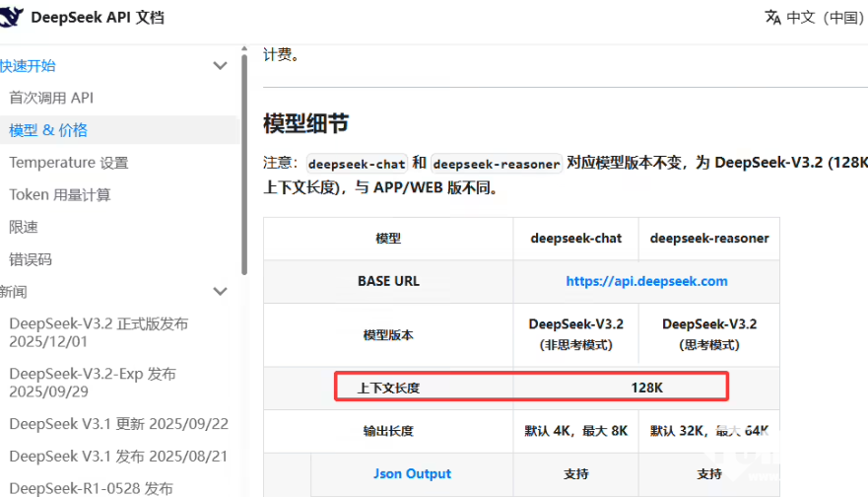Image resolution: width=868 pixels, height=497 pixels.
Task: Click the sidebar vertical scrollbar
Action: [244, 158]
